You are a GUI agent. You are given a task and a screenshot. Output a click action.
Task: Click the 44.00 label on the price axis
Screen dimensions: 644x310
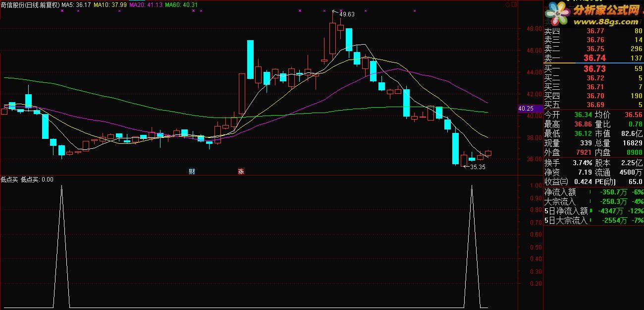coord(535,72)
